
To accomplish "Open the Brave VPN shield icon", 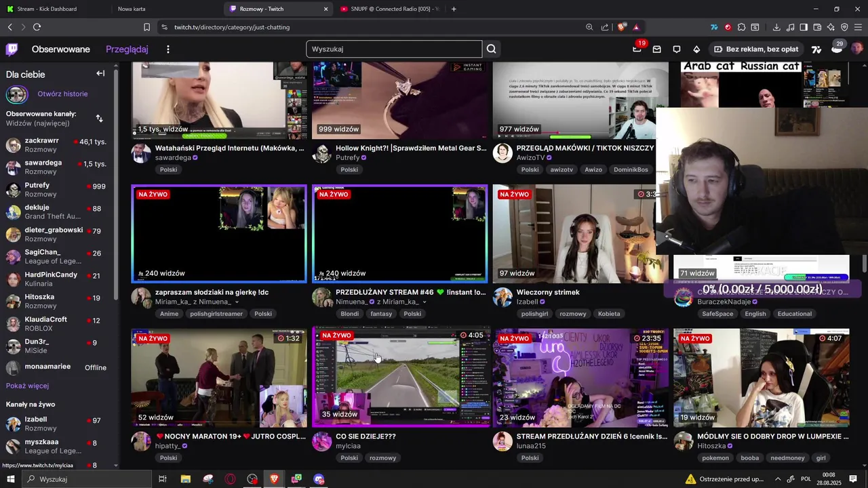I will tap(844, 27).
